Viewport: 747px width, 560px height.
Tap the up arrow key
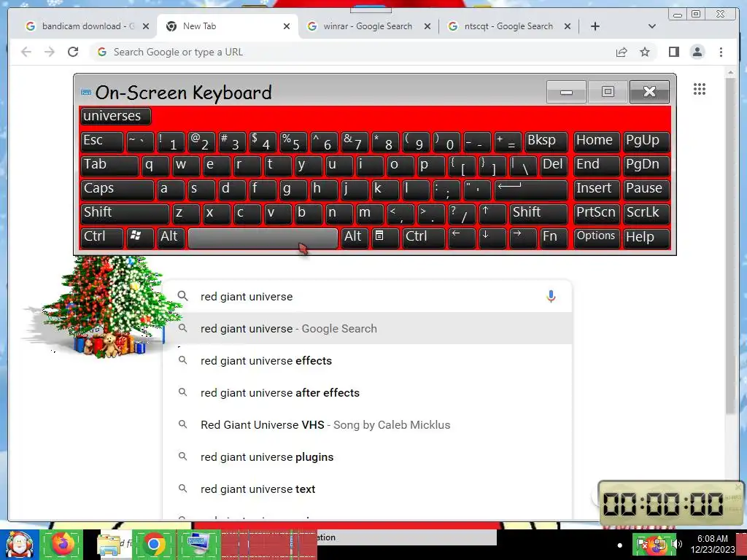[492, 214]
